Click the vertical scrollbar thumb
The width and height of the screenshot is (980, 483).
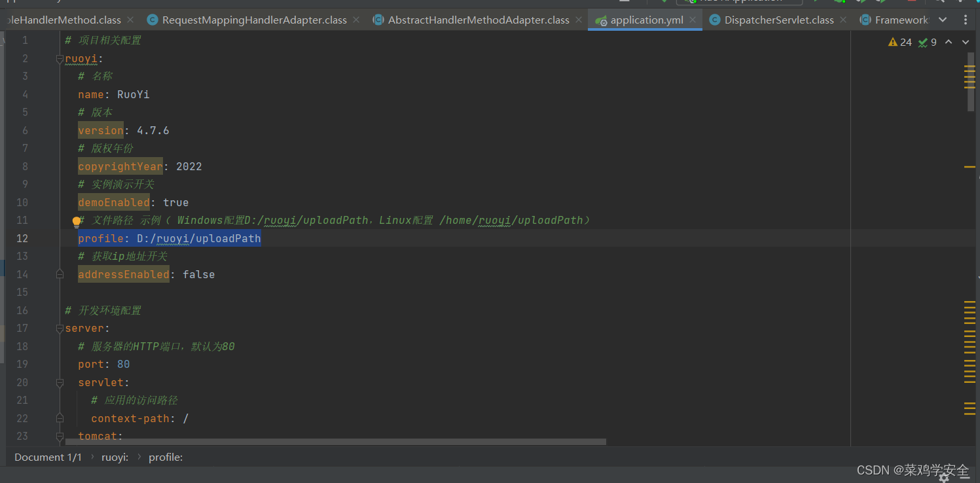pos(971,82)
